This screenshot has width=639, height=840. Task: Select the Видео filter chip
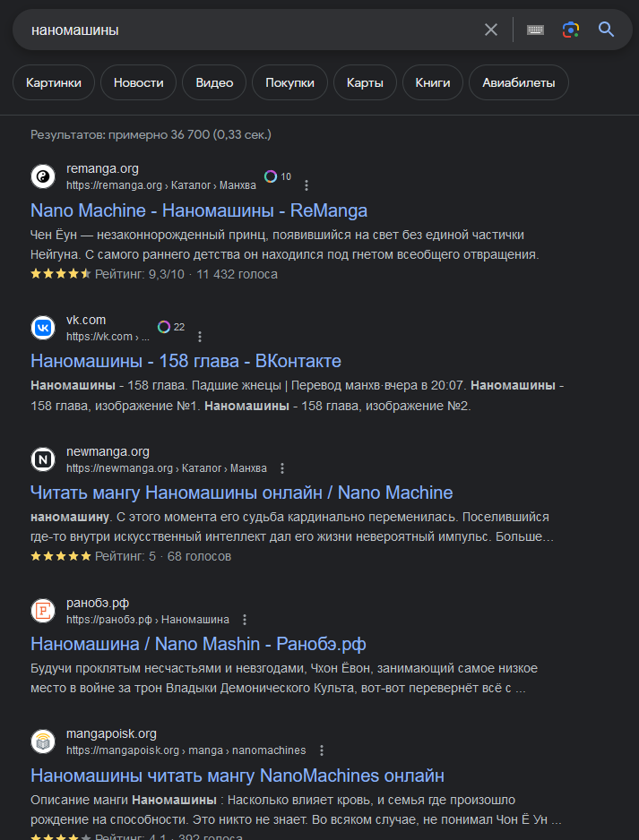tap(214, 82)
